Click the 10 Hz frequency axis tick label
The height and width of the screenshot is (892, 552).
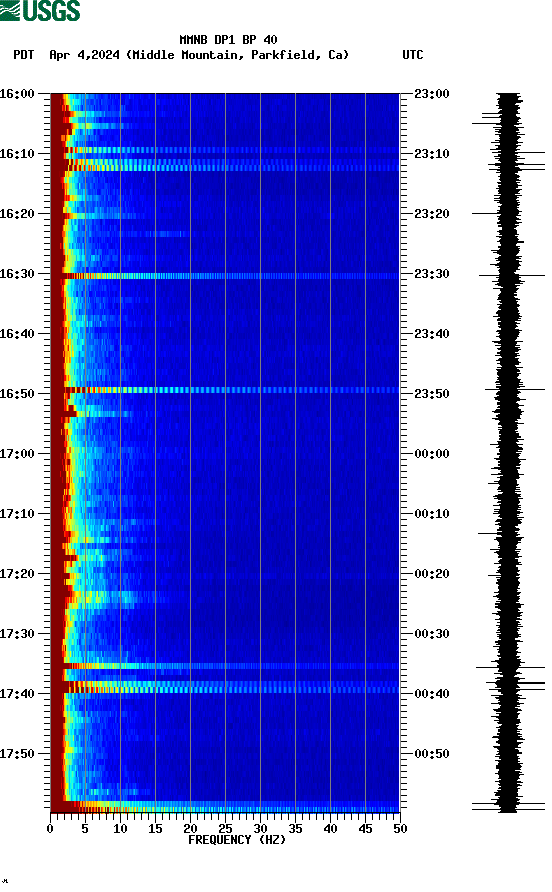pos(120,829)
